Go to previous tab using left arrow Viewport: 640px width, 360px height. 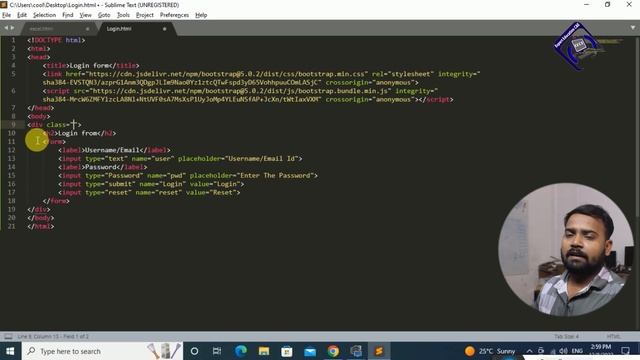pos(6,28)
